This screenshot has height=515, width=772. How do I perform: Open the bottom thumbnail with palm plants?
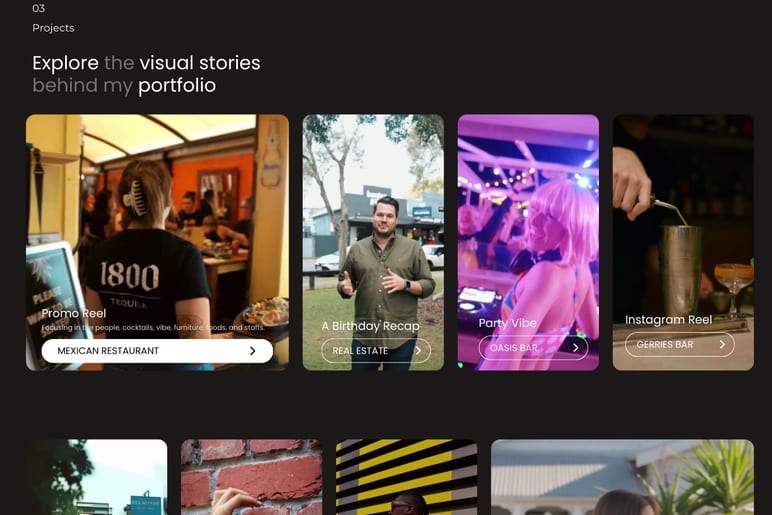coord(622,477)
